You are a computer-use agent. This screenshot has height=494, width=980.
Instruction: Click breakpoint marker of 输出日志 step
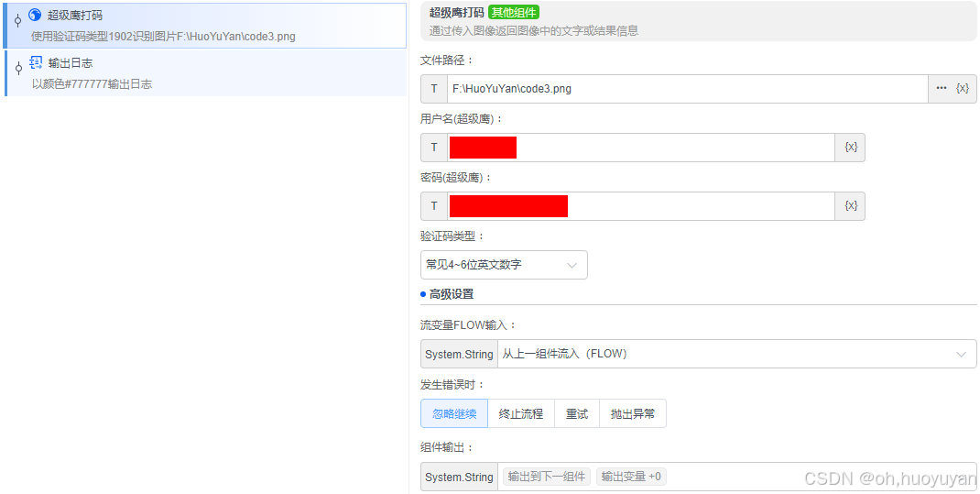point(18,68)
